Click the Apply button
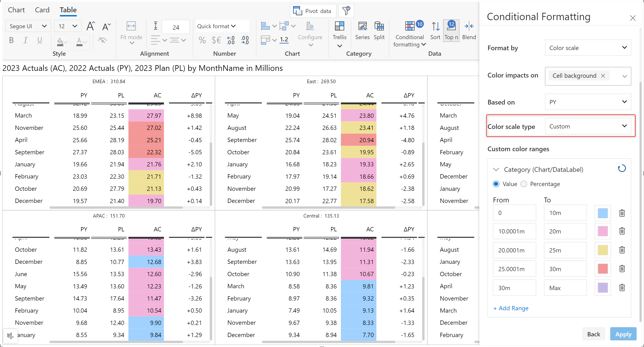The width and height of the screenshot is (644, 347). 623,334
